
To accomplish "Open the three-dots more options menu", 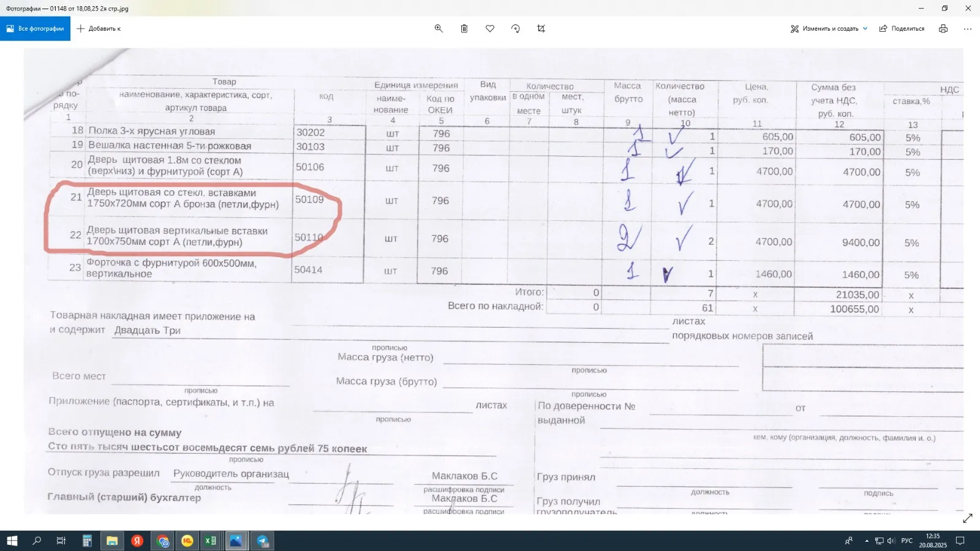I will 967,29.
